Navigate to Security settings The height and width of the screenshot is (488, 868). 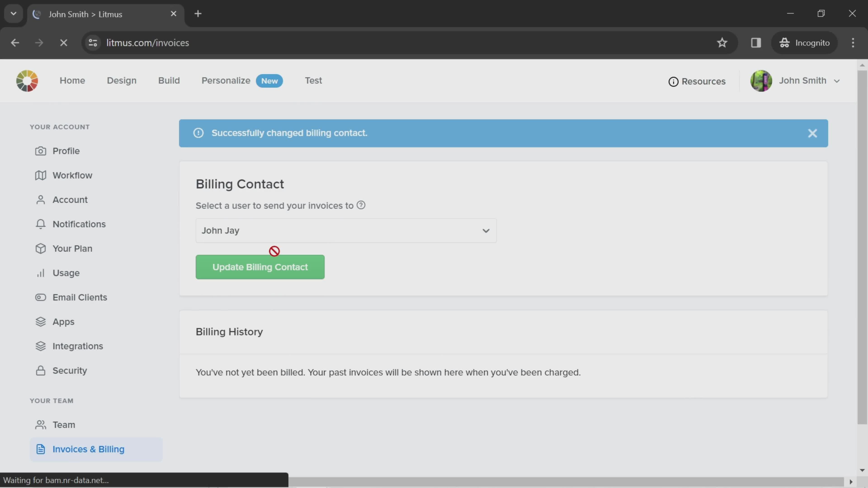pyautogui.click(x=69, y=371)
